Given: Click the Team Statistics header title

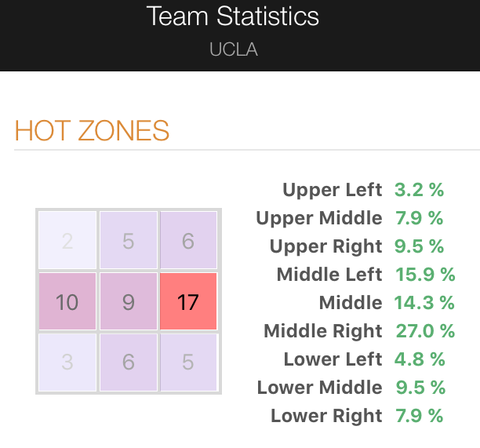Looking at the screenshot, I should pos(233,16).
